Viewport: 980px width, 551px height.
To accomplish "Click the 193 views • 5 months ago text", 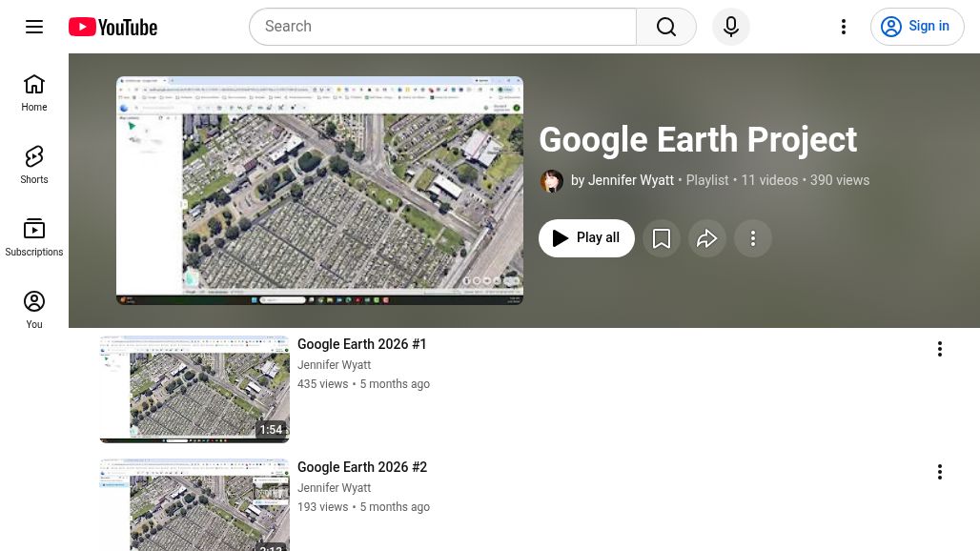I will tap(364, 507).
